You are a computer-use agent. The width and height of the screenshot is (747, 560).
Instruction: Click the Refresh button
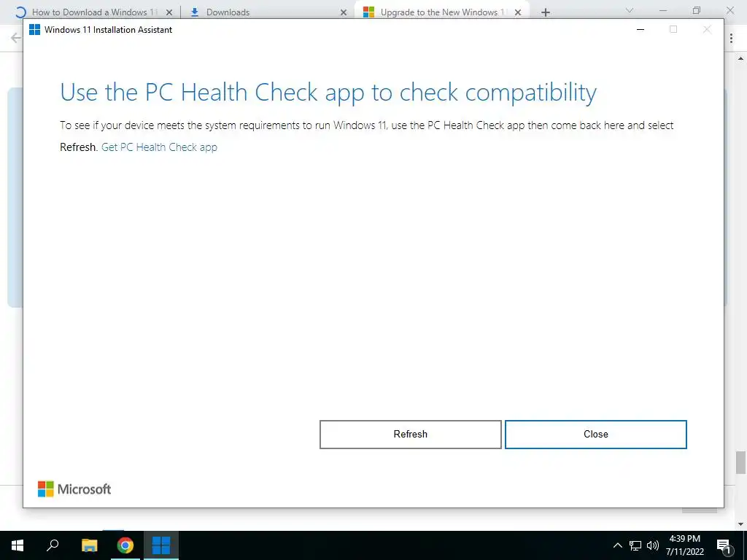[410, 435]
